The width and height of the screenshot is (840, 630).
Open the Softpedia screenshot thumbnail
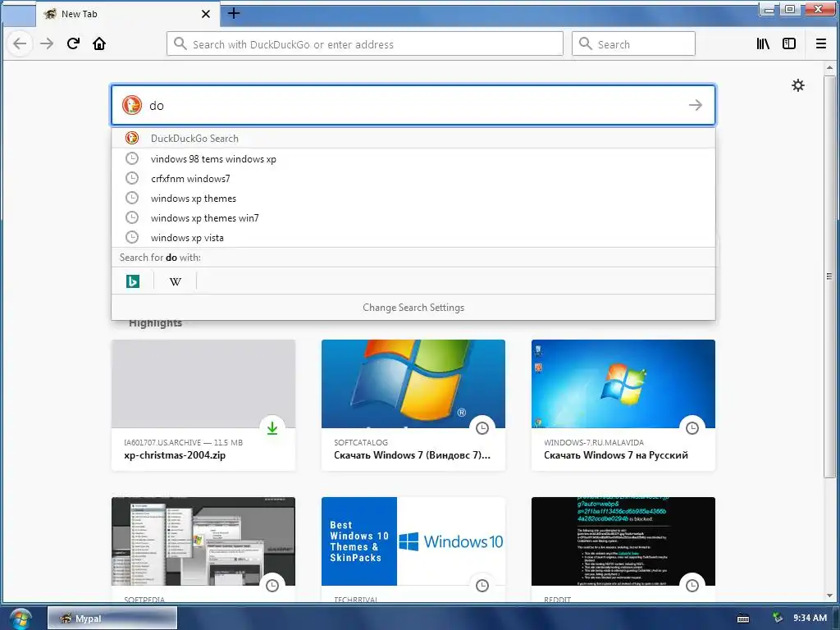click(x=203, y=541)
